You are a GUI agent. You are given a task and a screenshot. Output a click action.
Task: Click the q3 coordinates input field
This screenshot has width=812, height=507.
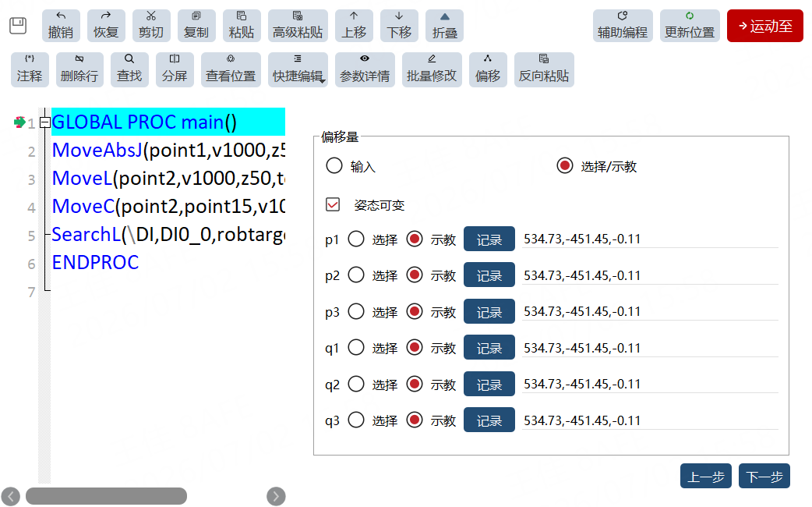[650, 420]
